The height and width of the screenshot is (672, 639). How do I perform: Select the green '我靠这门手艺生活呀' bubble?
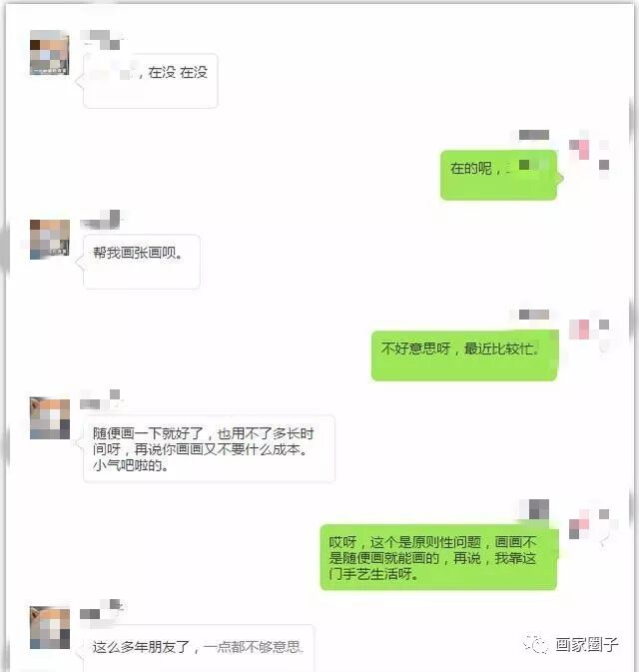(x=438, y=557)
